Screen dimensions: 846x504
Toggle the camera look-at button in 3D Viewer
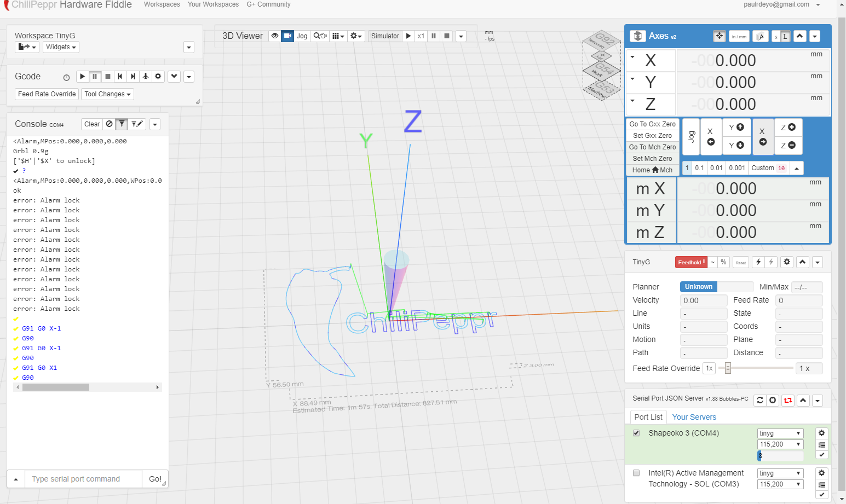[287, 36]
